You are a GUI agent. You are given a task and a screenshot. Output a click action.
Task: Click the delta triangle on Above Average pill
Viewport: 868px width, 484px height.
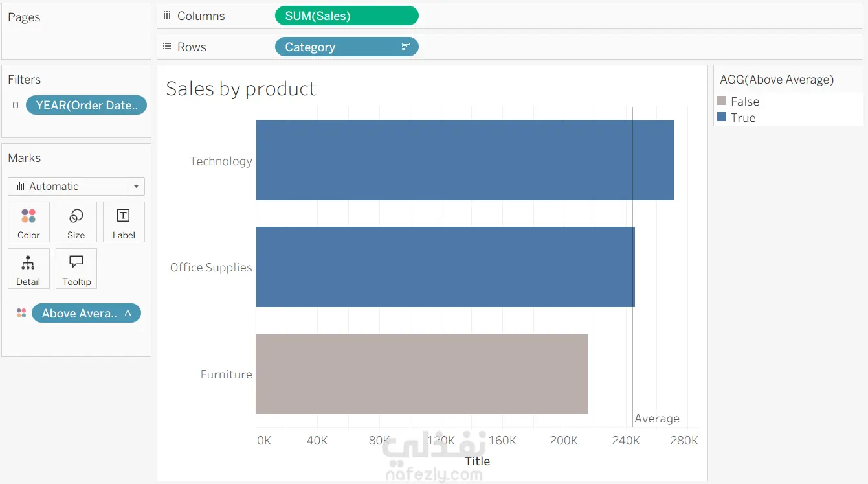tap(128, 313)
